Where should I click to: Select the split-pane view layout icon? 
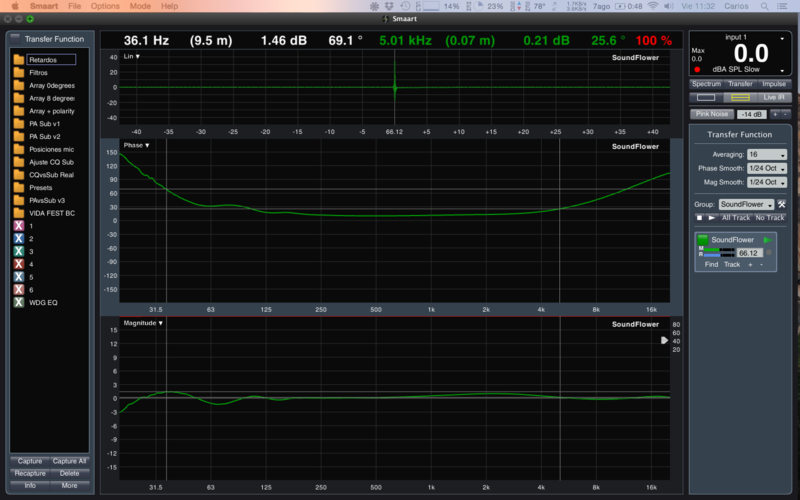(x=740, y=97)
